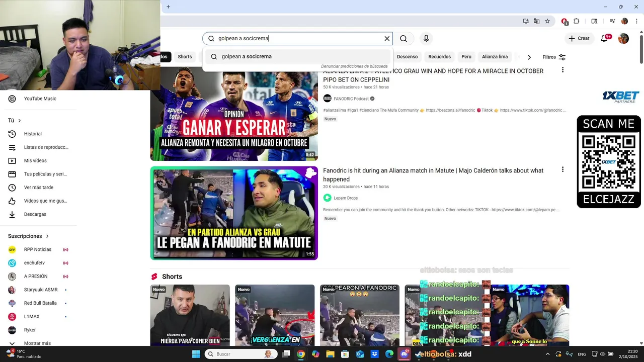644x362 pixels.
Task: Expand the Tú section chevron
Action: tap(20, 121)
